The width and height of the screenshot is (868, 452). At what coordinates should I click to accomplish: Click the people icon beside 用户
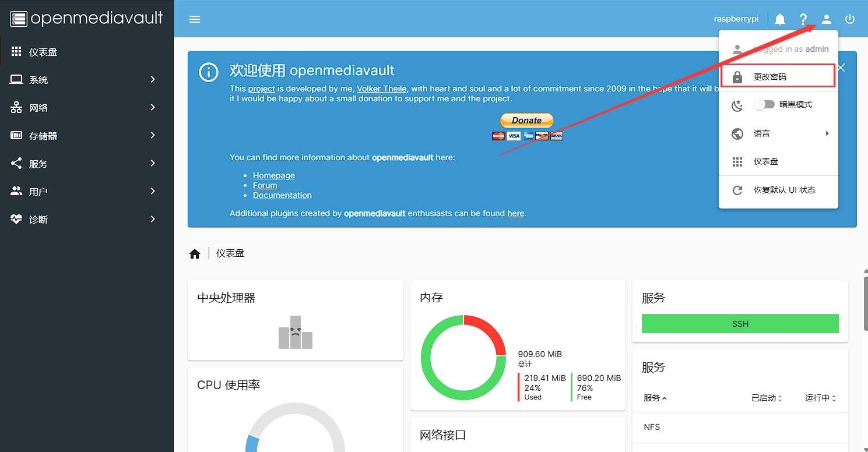(16, 192)
